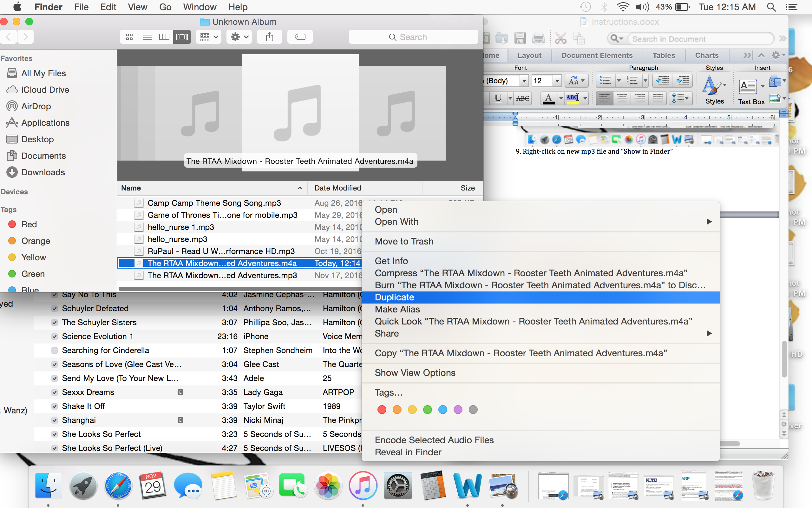
Task: Uncheck Seasons of Love checkbox
Action: (x=54, y=364)
